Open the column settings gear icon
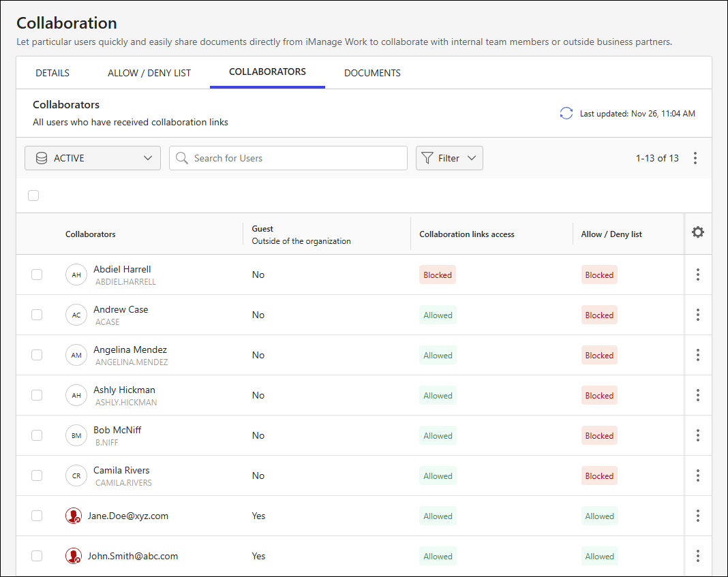The width and height of the screenshot is (728, 577). 697,232
